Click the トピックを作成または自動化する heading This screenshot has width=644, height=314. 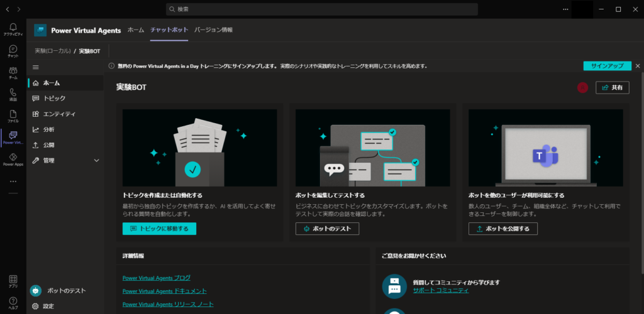[163, 195]
